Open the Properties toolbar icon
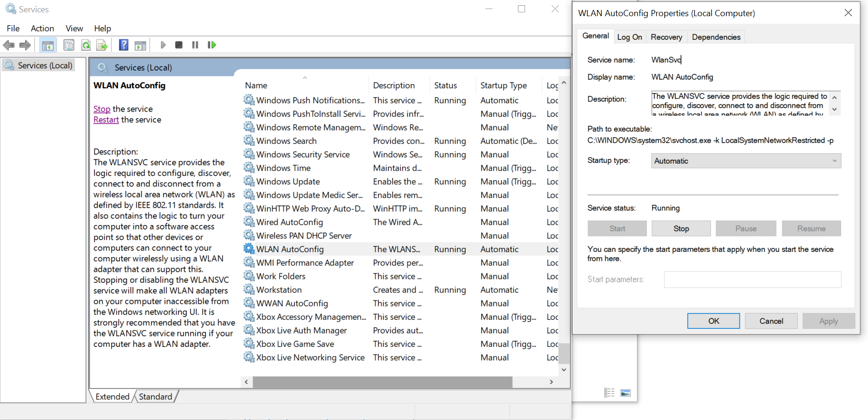The width and height of the screenshot is (868, 420). pos(69,45)
